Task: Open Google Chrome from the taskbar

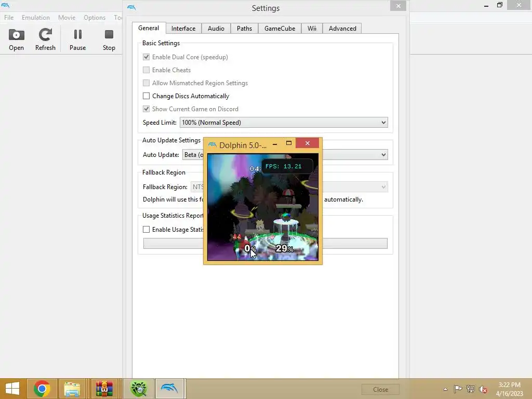Action: click(42, 389)
